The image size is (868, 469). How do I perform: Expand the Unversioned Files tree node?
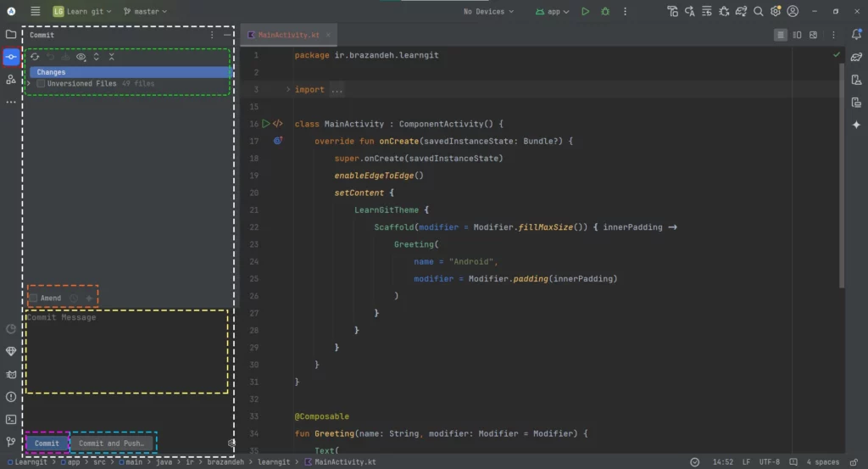coord(29,84)
